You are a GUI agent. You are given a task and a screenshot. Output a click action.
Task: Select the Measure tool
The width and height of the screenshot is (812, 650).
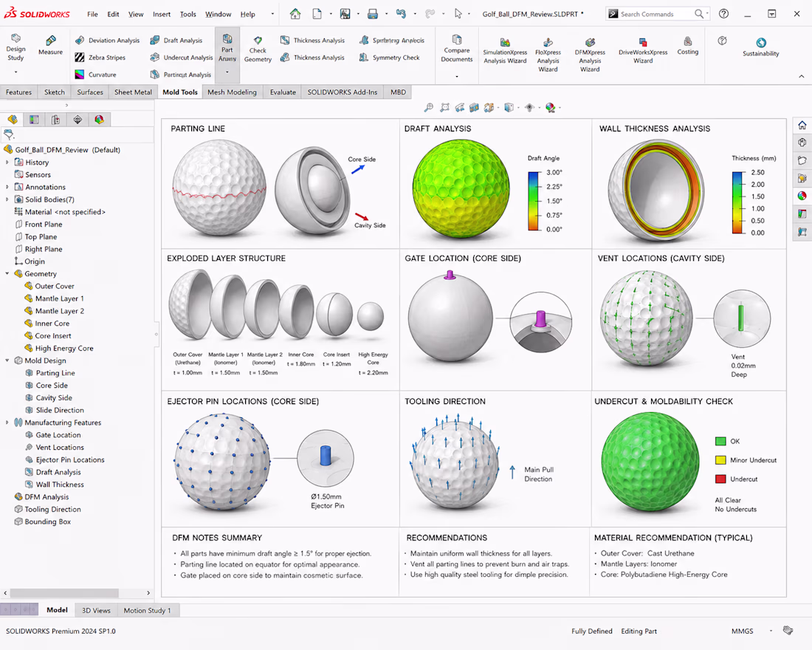click(x=50, y=44)
